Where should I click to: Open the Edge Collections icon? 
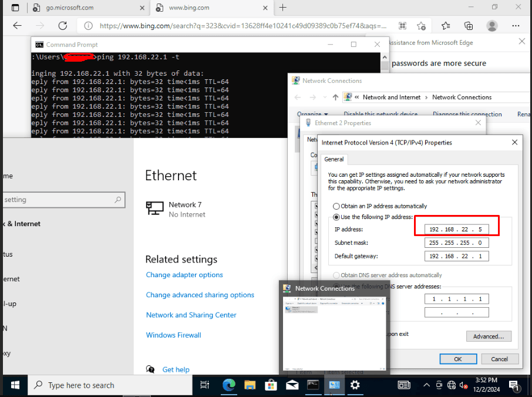(x=468, y=26)
